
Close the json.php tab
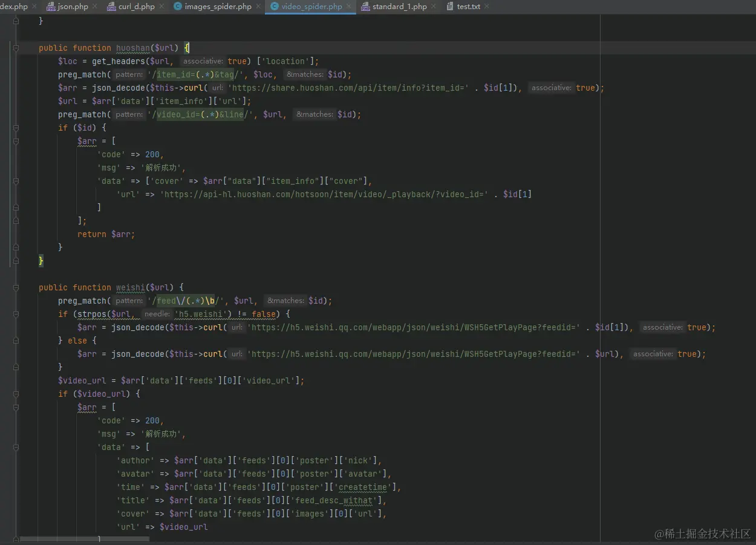(x=94, y=7)
